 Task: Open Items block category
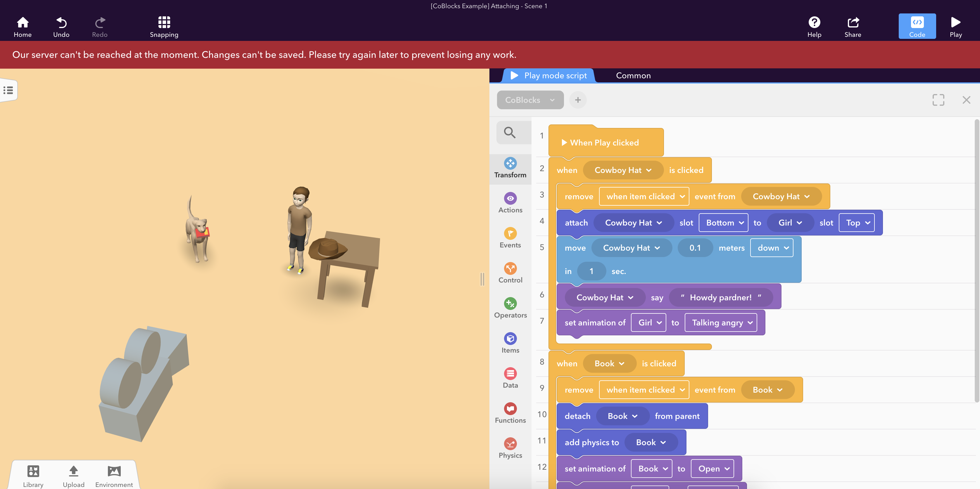click(x=510, y=343)
